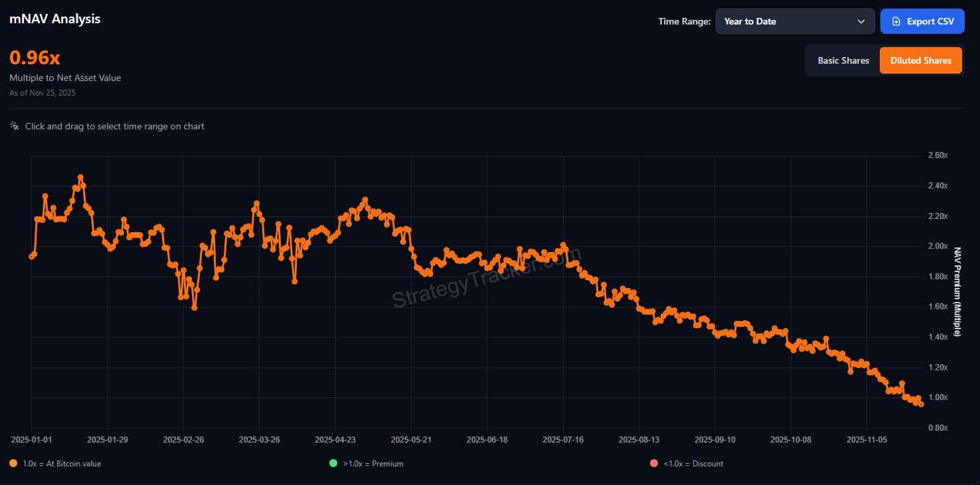Select the orange '1.0x = At Bitcoin value' legend dot
Viewport: 980px width, 485px height.
tap(12, 463)
